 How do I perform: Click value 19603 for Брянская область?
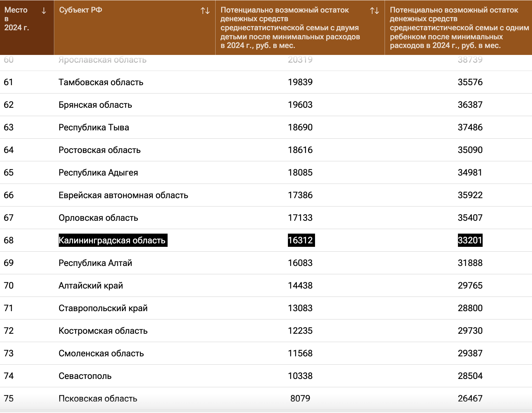(x=300, y=105)
